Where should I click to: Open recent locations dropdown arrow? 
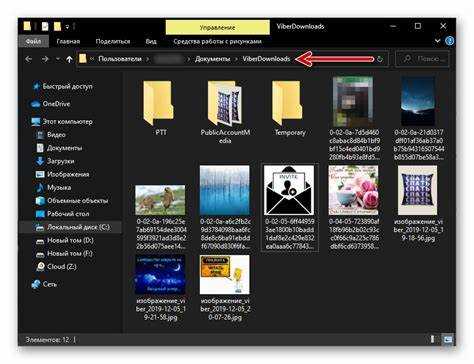tap(58, 59)
